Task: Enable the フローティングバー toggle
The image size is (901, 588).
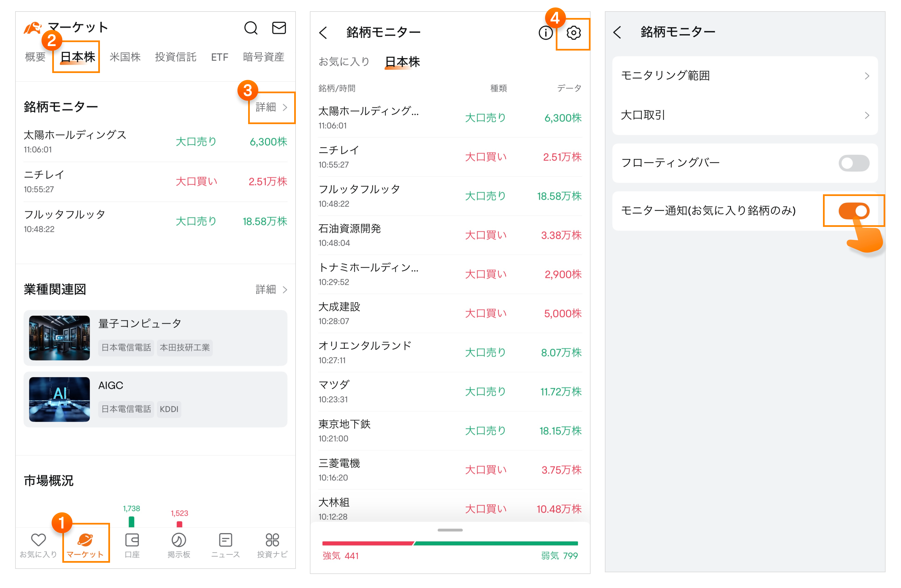Action: (x=854, y=163)
